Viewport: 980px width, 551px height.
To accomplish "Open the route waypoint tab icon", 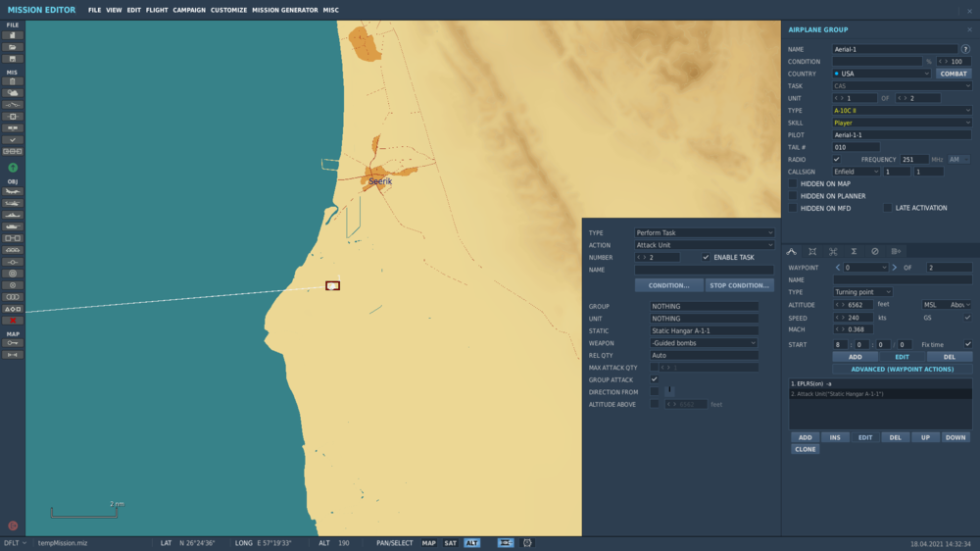I will [791, 251].
